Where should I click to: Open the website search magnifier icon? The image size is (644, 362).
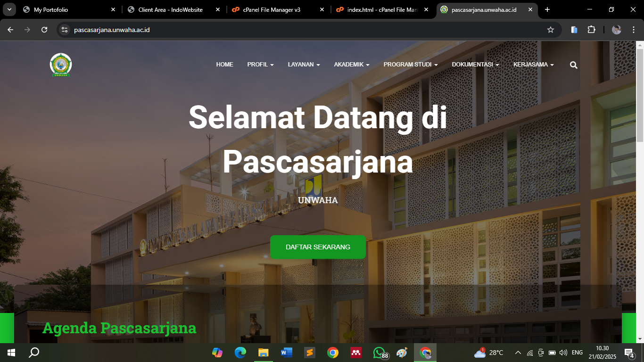point(574,65)
